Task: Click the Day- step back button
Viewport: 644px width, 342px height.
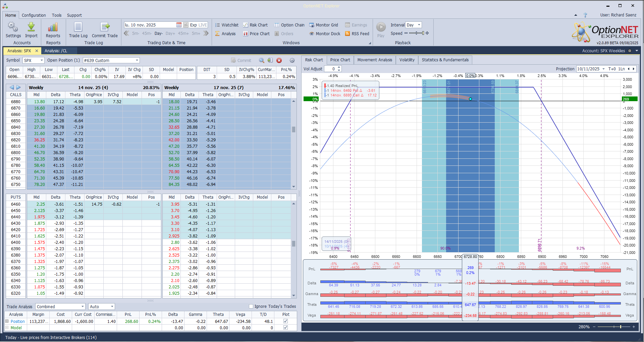Action: (x=159, y=33)
